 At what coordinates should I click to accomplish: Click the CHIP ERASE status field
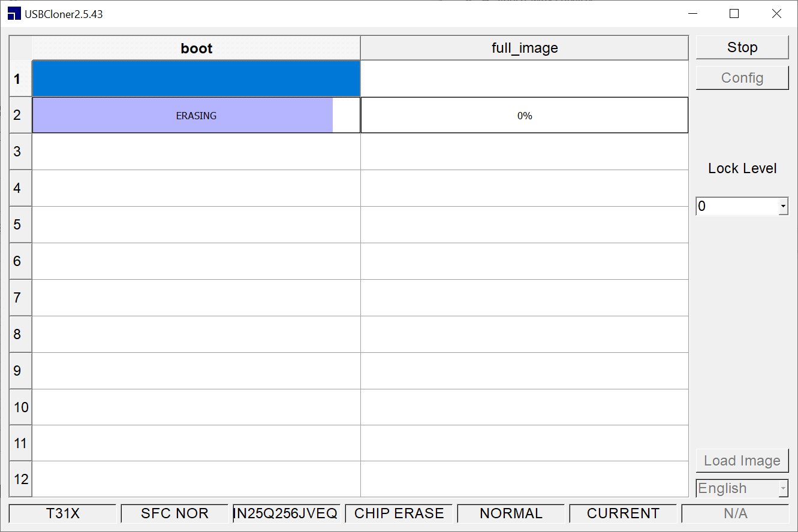coord(399,513)
